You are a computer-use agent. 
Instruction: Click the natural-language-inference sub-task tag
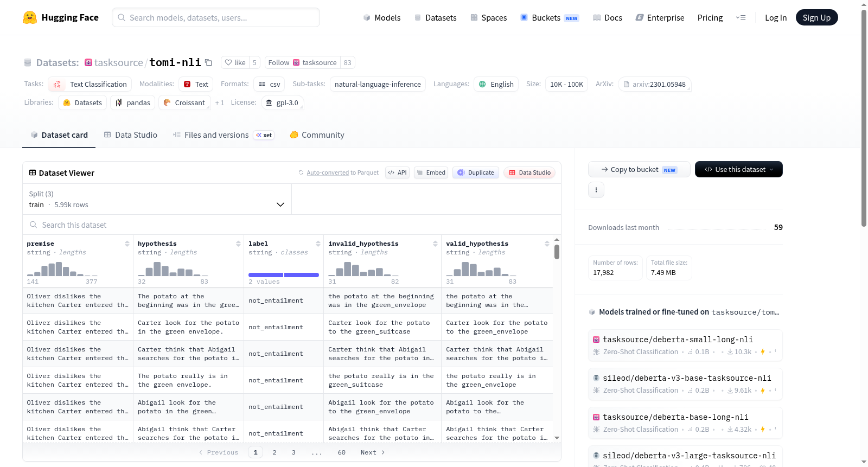tap(378, 84)
